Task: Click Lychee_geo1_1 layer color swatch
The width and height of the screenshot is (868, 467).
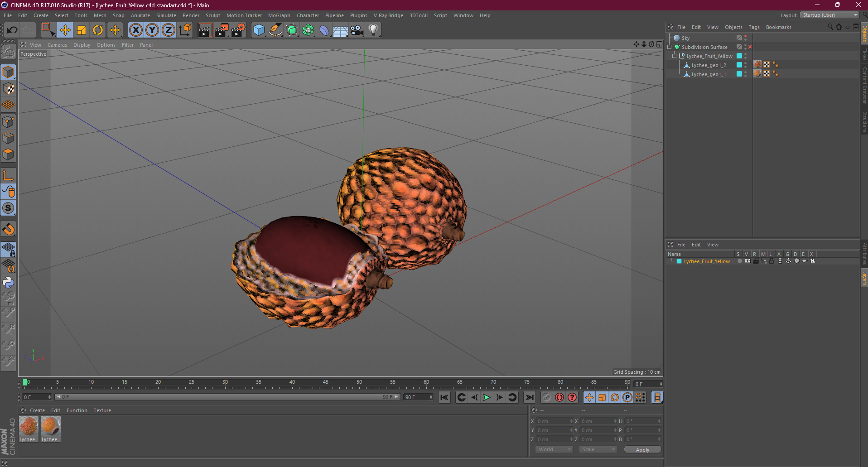Action: pyautogui.click(x=739, y=74)
